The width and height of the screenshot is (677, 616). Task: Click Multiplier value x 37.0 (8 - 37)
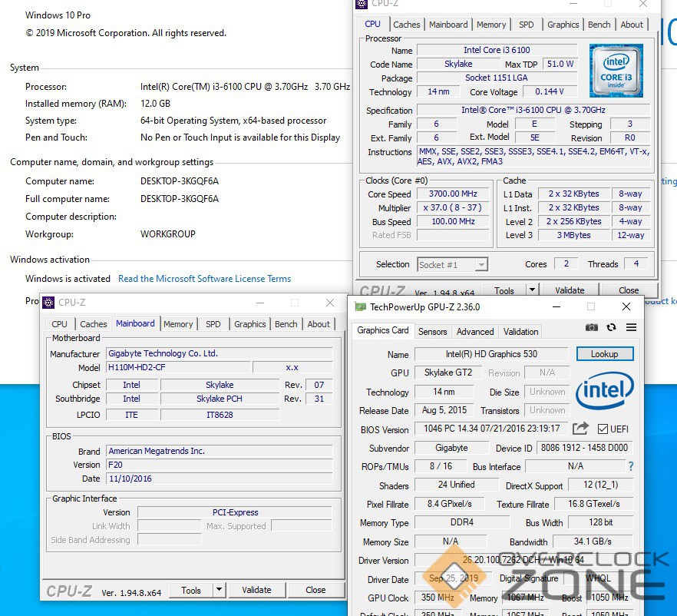(453, 207)
